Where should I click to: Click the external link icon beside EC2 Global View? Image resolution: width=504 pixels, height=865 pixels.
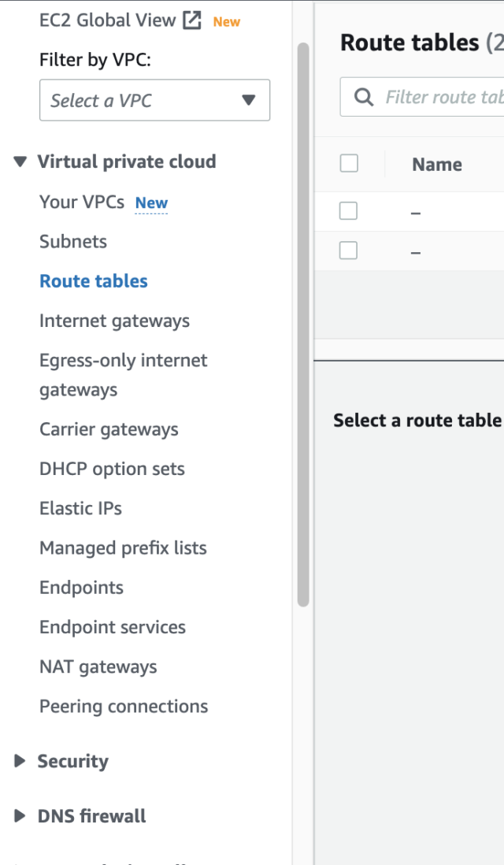tap(191, 20)
